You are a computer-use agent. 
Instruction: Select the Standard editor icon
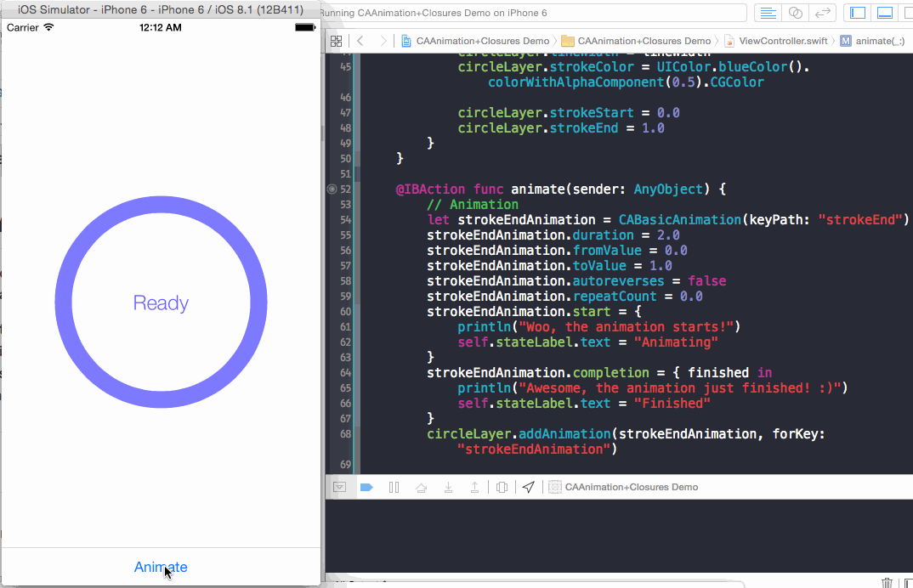pyautogui.click(x=768, y=13)
